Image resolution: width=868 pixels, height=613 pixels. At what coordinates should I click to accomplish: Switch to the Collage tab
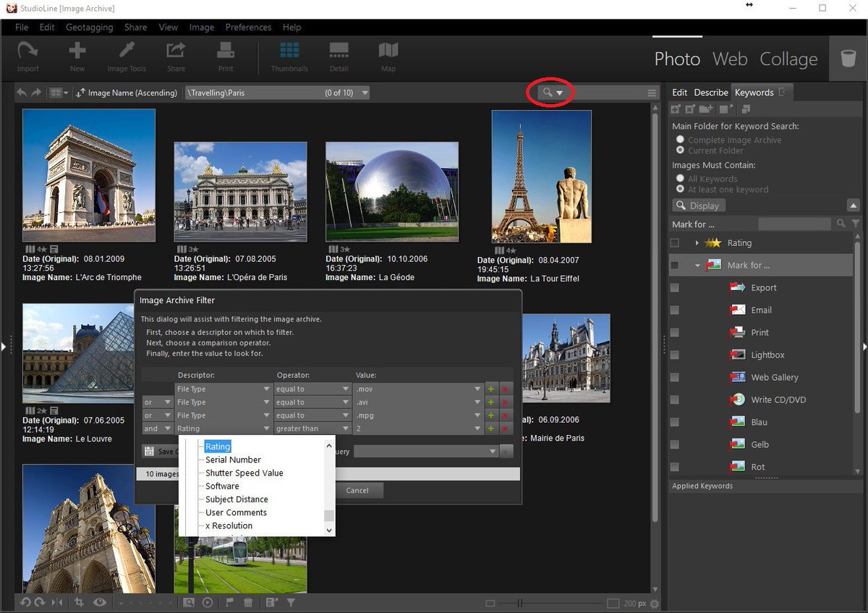click(788, 59)
